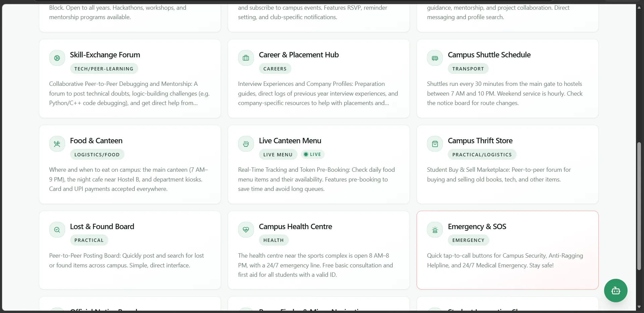Viewport: 644px width, 313px height.
Task: Click the Campus Shuttle Schedule bus icon
Action: point(435,58)
